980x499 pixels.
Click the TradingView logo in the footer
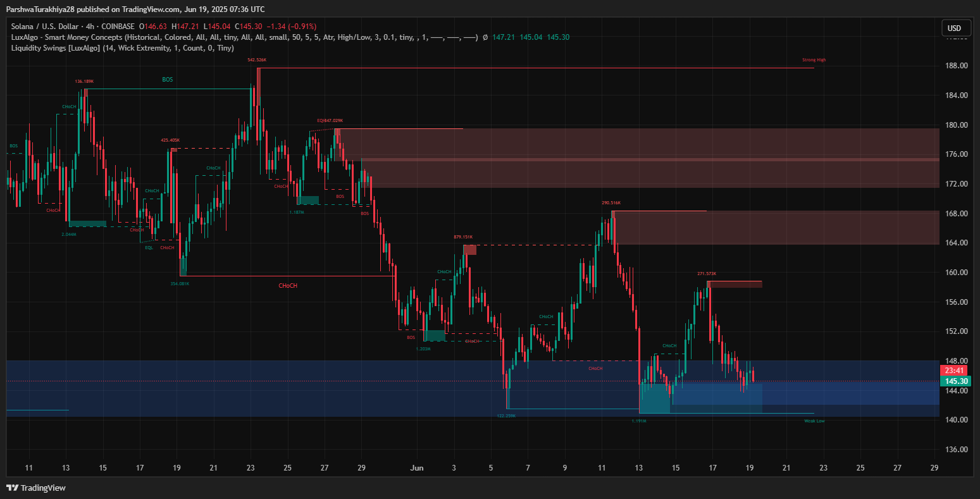pos(36,488)
